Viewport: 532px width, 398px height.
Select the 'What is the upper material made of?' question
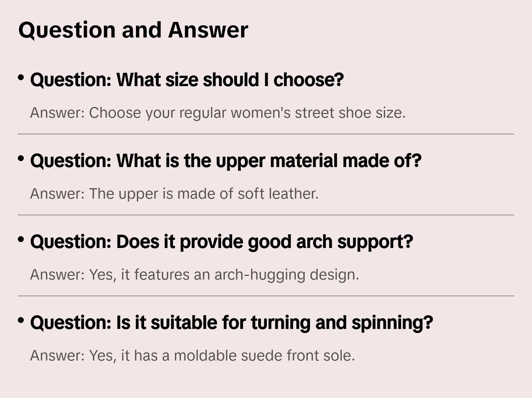click(226, 161)
